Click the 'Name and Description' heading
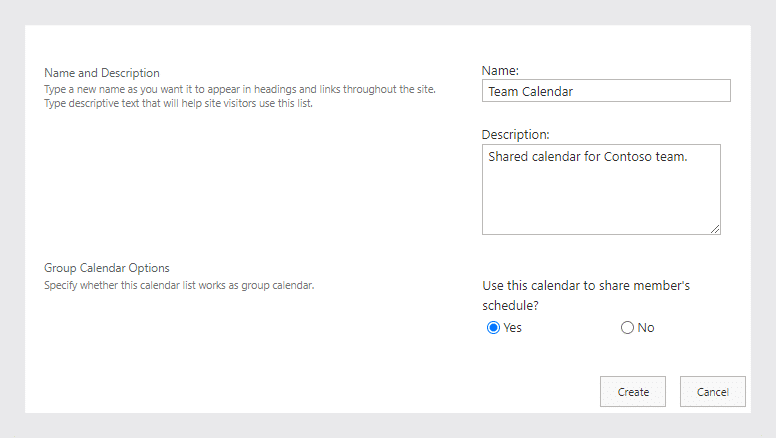The image size is (776, 438). tap(102, 73)
